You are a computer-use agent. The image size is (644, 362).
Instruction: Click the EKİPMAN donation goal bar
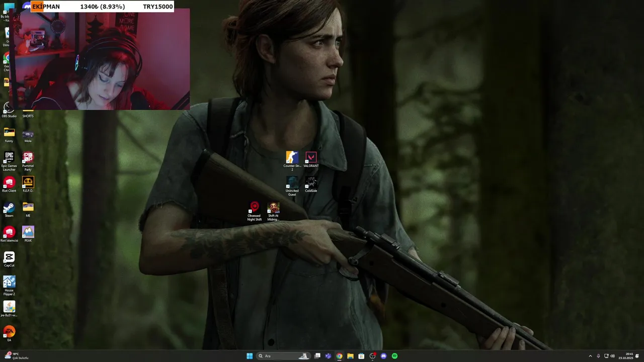coord(103,7)
